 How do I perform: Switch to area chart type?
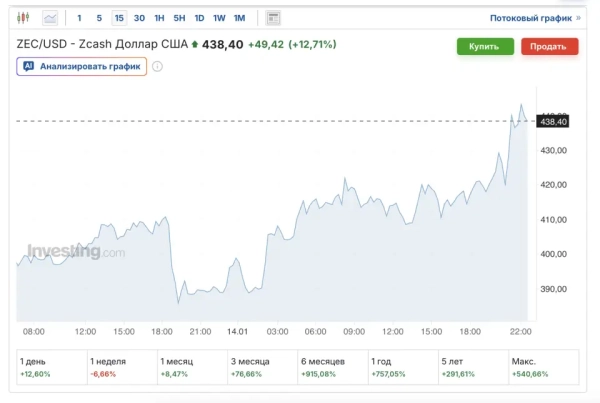click(x=49, y=18)
